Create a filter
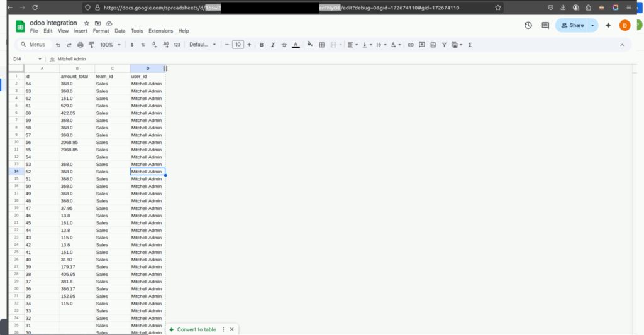 pyautogui.click(x=444, y=45)
